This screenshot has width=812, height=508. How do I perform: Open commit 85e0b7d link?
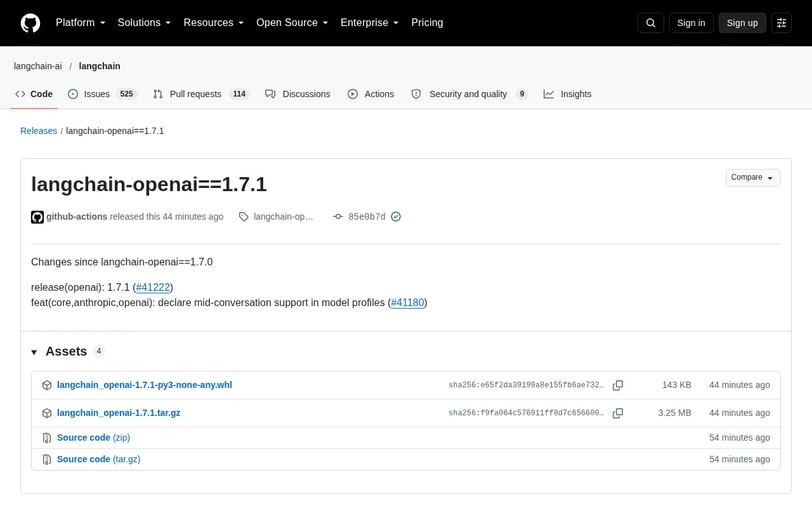pyautogui.click(x=367, y=217)
